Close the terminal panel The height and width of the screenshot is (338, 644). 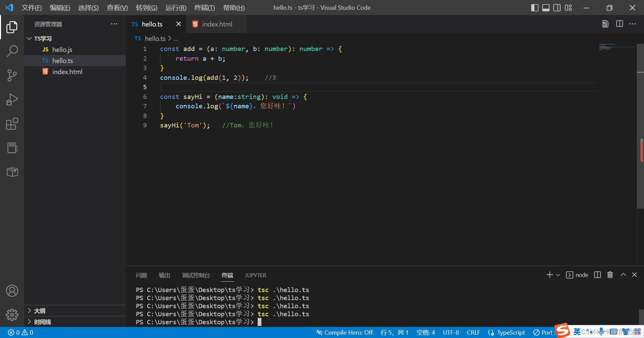point(634,275)
